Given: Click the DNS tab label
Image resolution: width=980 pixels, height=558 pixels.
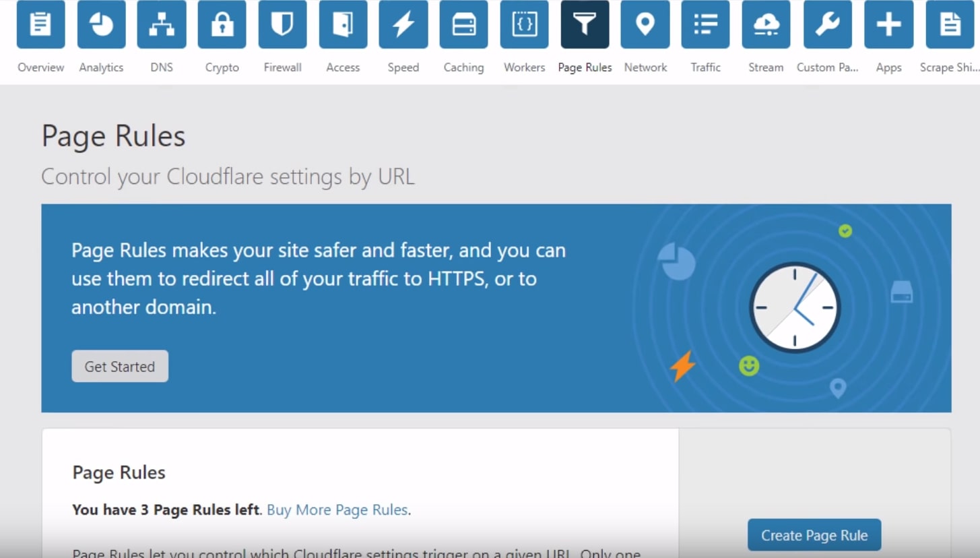Looking at the screenshot, I should tap(162, 67).
